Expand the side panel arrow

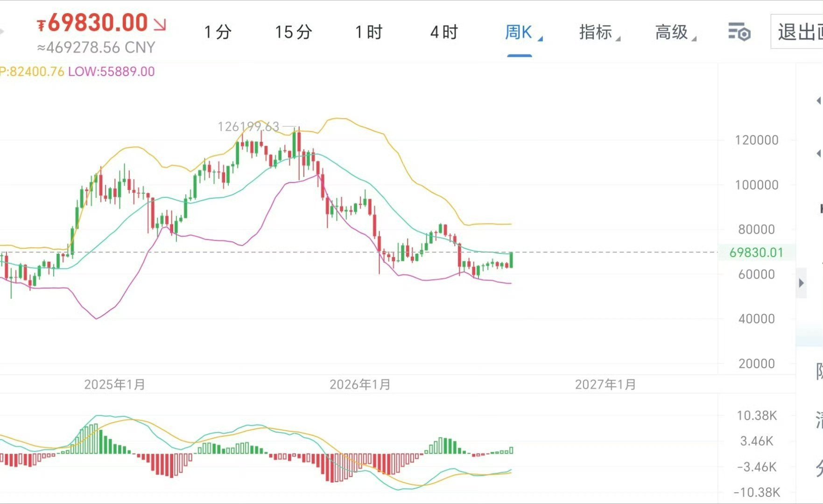point(801,283)
